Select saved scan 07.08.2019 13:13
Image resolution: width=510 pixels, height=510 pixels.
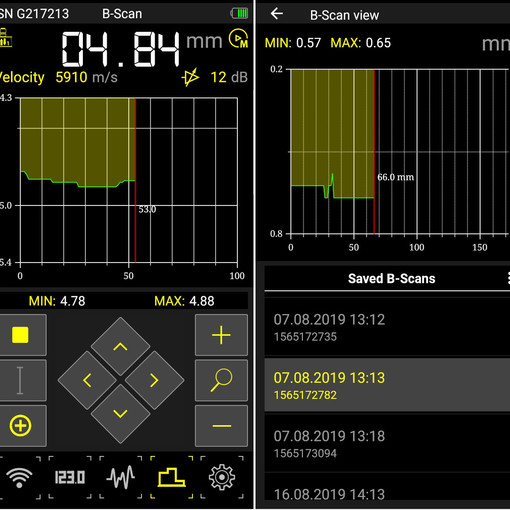[387, 385]
